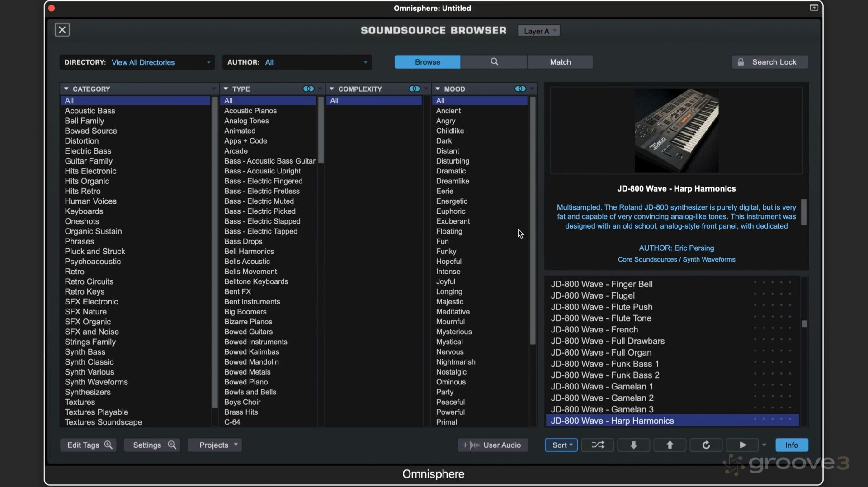Click the description text scrollbar
This screenshot has height=487, width=868.
pos(804,212)
